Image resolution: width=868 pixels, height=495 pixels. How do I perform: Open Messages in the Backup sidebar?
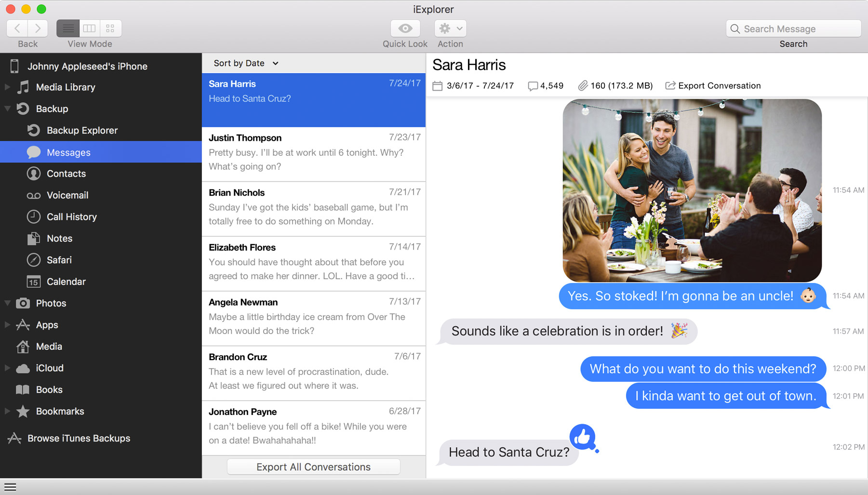coord(68,152)
